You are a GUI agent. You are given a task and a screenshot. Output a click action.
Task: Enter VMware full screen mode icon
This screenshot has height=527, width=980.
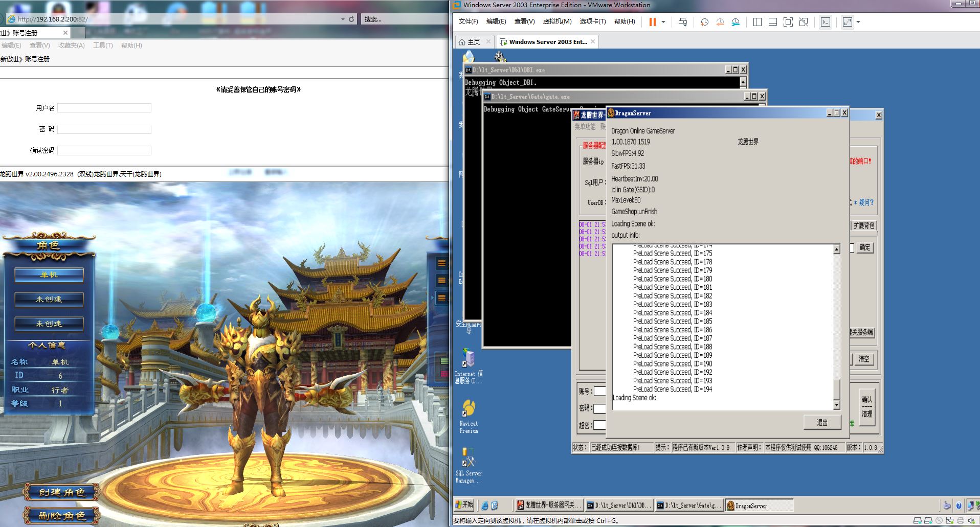point(788,22)
